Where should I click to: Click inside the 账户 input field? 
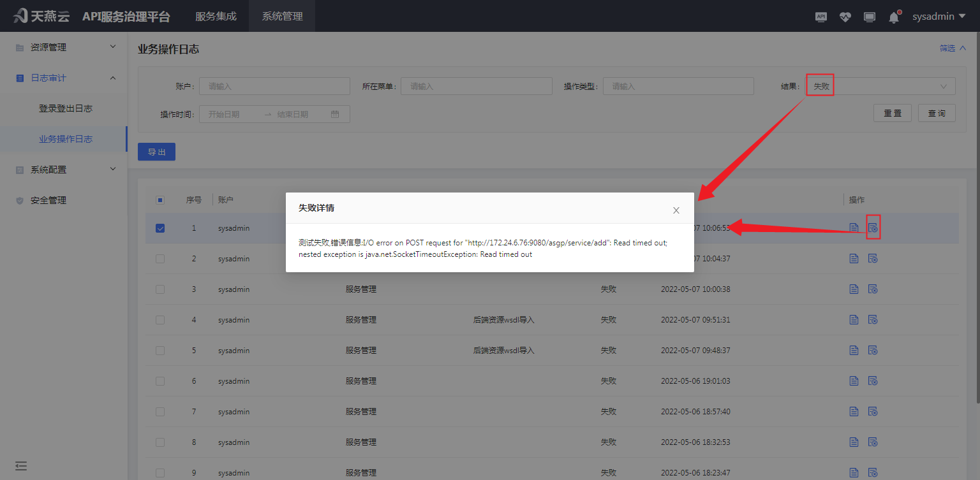[x=274, y=85]
